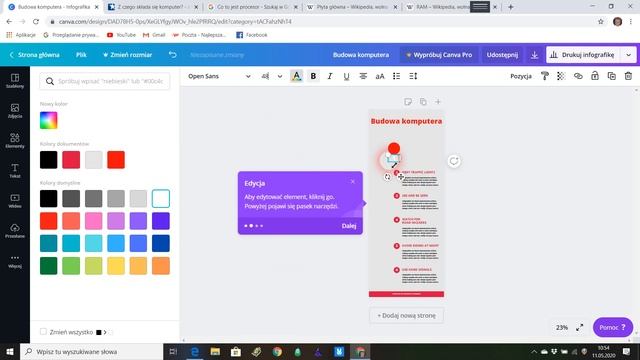Select the white default color swatch
The width and height of the screenshot is (640, 360).
(x=161, y=198)
